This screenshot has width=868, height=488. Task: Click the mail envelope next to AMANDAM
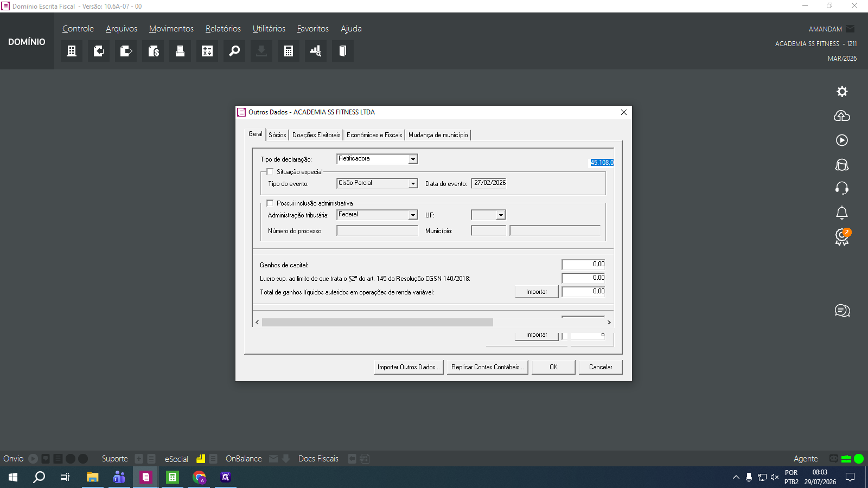click(850, 29)
